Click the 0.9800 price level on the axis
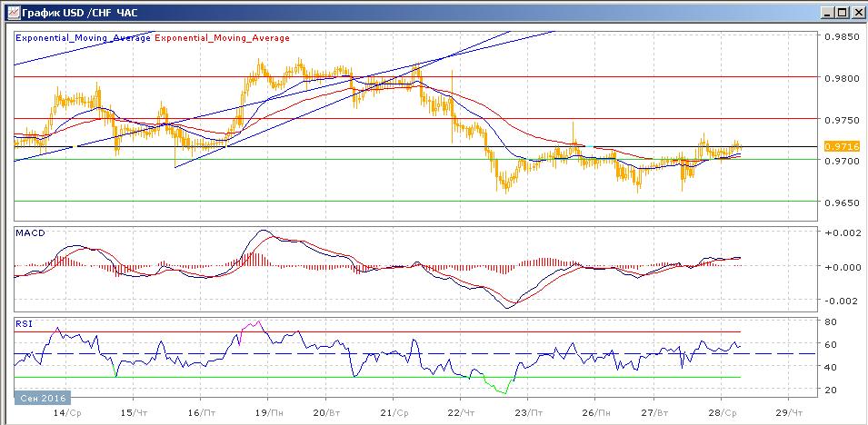868x425 pixels. pyautogui.click(x=842, y=78)
